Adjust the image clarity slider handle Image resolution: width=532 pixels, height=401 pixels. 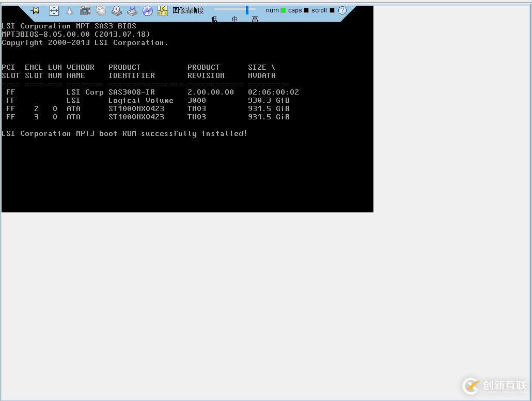[247, 9]
